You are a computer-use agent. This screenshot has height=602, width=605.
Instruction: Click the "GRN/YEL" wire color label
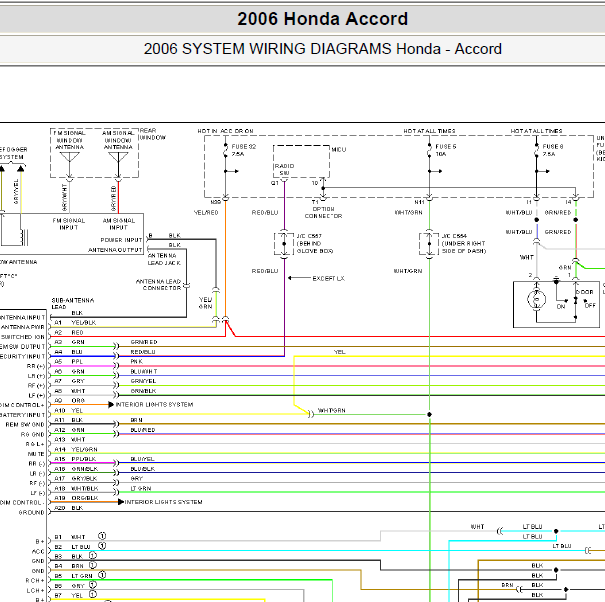(143, 381)
